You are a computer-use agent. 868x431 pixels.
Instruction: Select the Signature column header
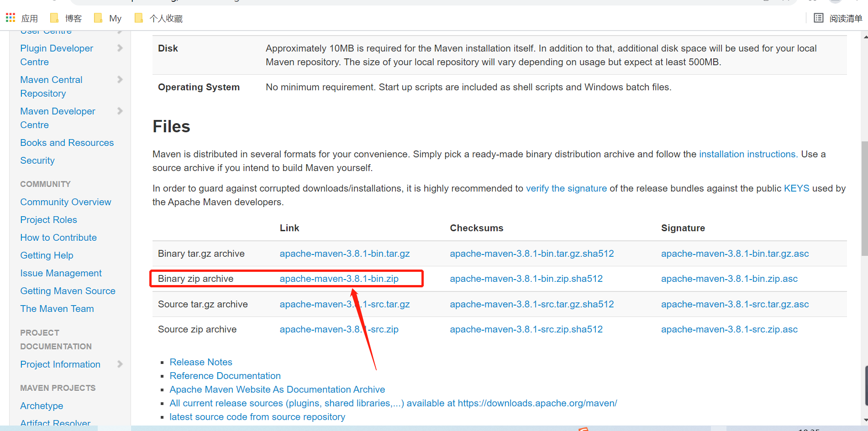coord(683,228)
